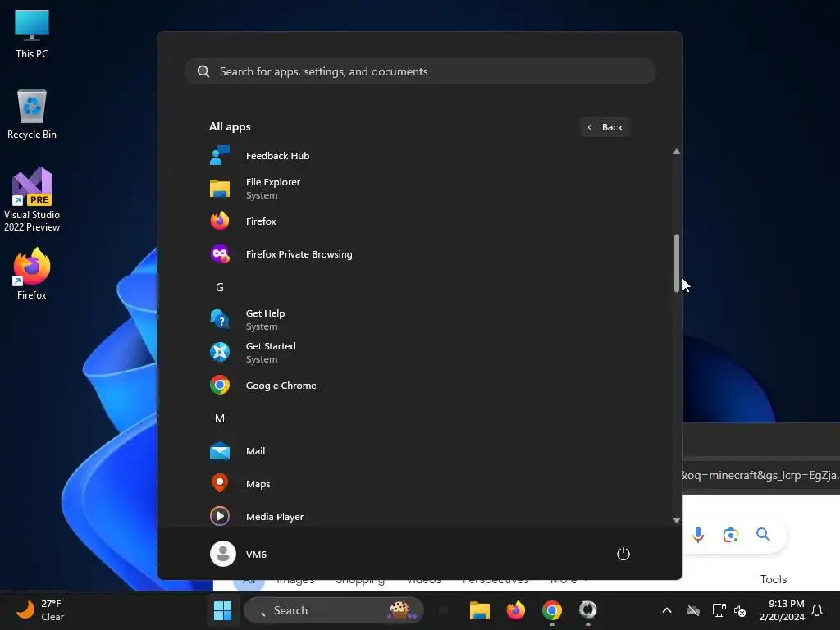Click the Tools link in the Chrome window
840x630 pixels.
pyautogui.click(x=774, y=579)
